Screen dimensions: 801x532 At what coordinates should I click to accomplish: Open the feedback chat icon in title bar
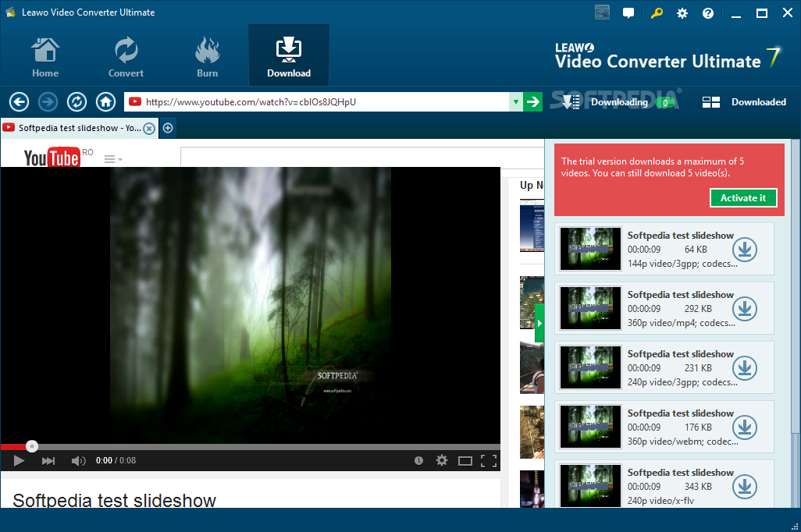(x=628, y=13)
